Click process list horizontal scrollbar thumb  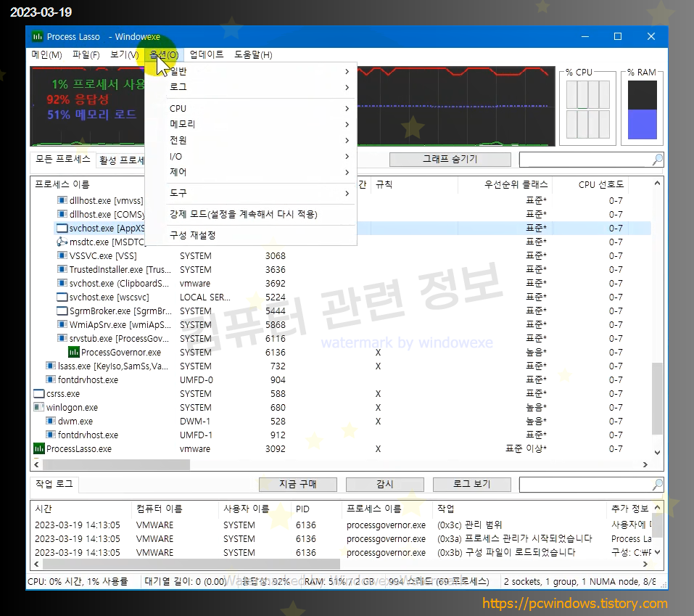point(116,464)
